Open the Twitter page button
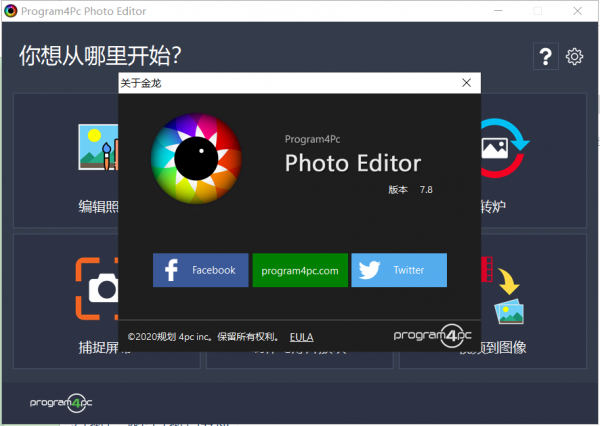This screenshot has width=600, height=426. (x=399, y=270)
